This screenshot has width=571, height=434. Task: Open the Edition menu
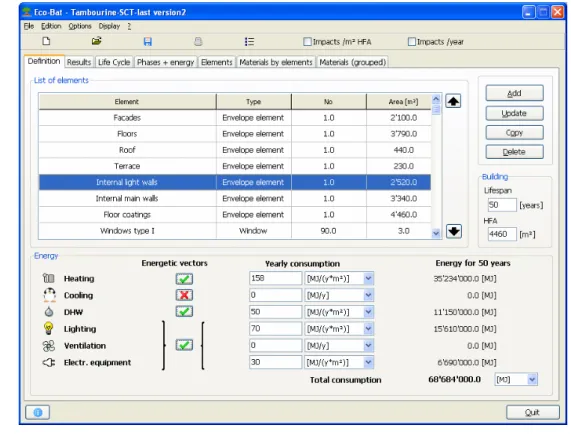51,26
